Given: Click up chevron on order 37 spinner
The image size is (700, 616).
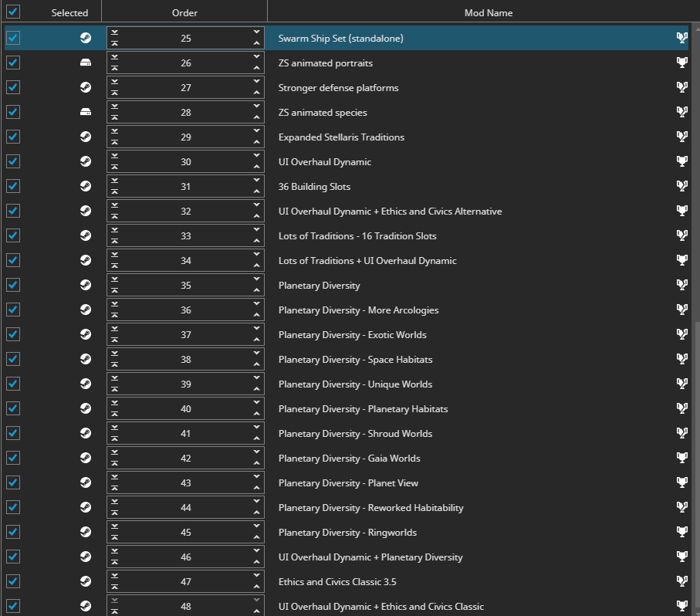Looking at the screenshot, I should [x=256, y=340].
